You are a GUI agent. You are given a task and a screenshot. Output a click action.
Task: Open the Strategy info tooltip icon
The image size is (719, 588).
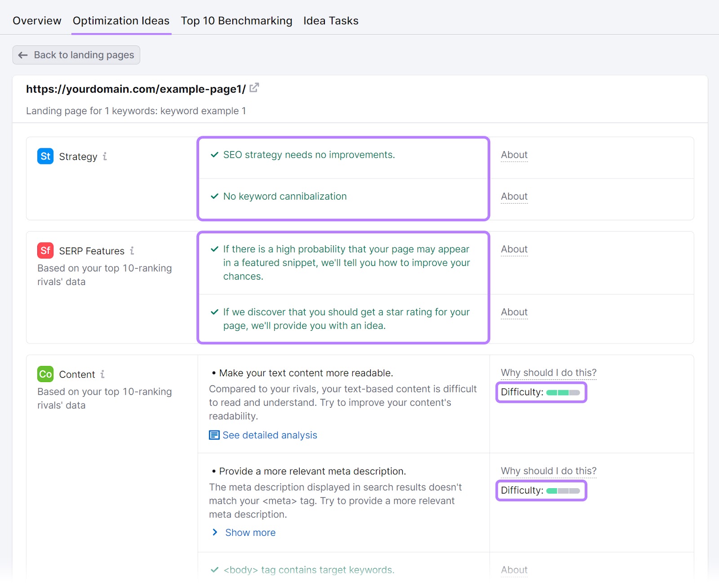tap(105, 156)
